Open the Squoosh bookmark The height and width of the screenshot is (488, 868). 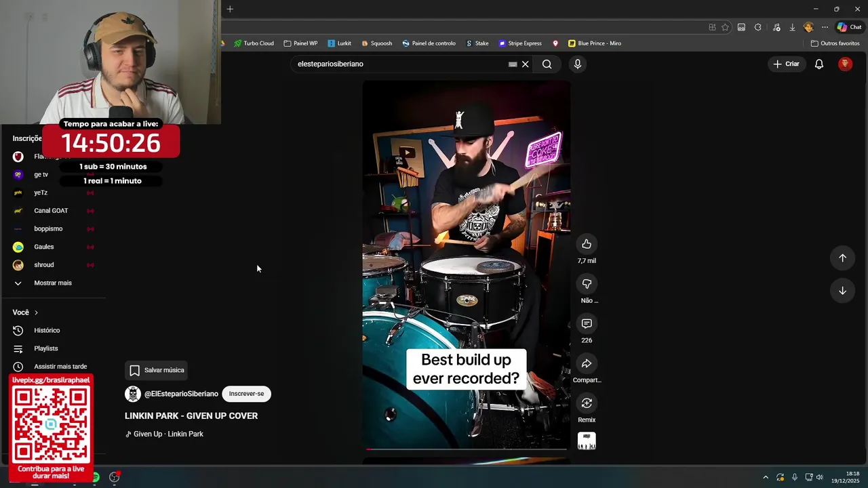[x=376, y=43]
